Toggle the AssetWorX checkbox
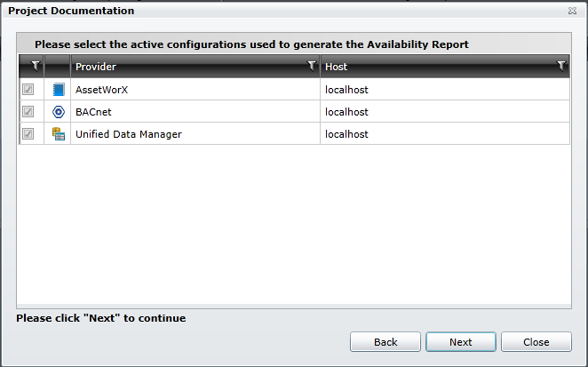 28,90
